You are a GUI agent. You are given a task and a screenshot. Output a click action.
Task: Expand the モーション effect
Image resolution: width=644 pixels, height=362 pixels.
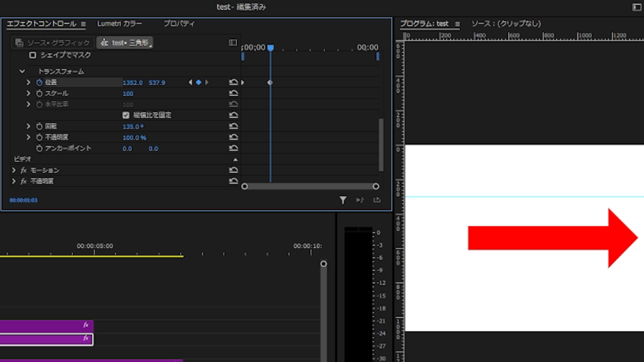click(x=14, y=170)
